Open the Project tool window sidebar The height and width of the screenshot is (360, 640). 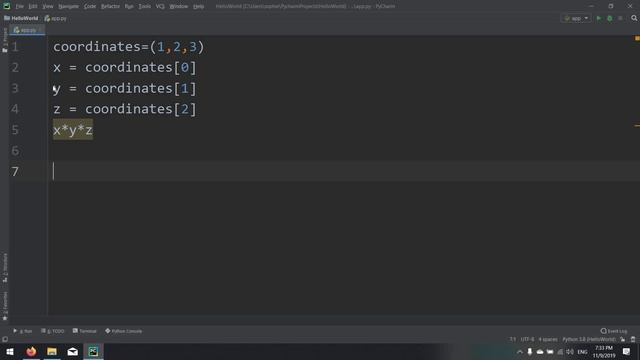[5, 40]
